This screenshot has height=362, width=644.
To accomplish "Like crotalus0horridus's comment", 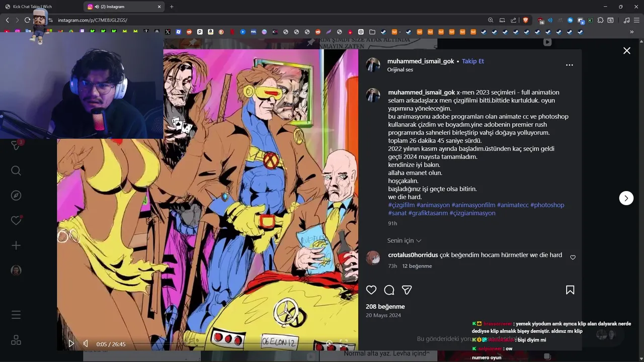I will click(x=573, y=257).
